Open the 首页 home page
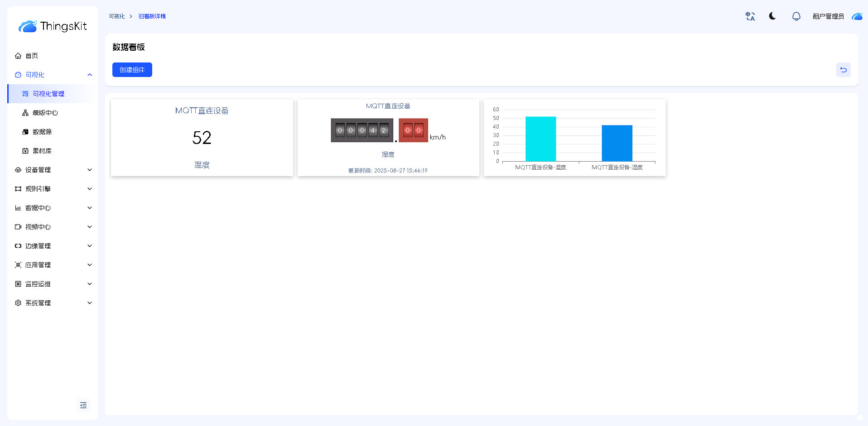 (x=32, y=56)
